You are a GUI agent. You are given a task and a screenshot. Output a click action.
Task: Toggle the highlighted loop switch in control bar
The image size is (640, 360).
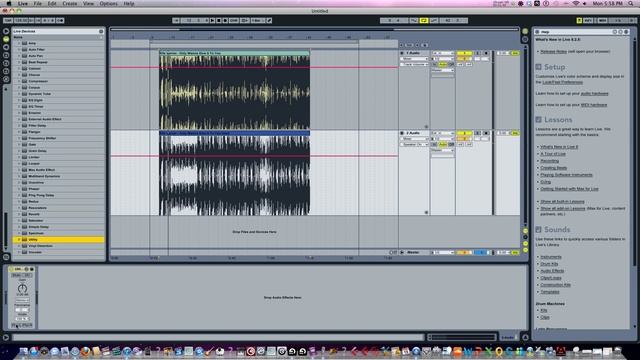(x=424, y=20)
